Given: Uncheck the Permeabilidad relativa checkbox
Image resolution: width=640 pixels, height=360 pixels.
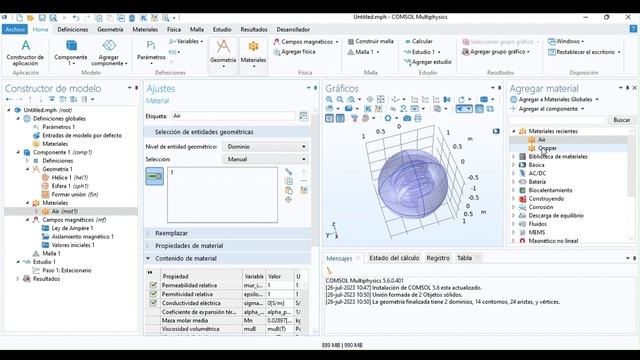Looking at the screenshot, I should click(153, 285).
